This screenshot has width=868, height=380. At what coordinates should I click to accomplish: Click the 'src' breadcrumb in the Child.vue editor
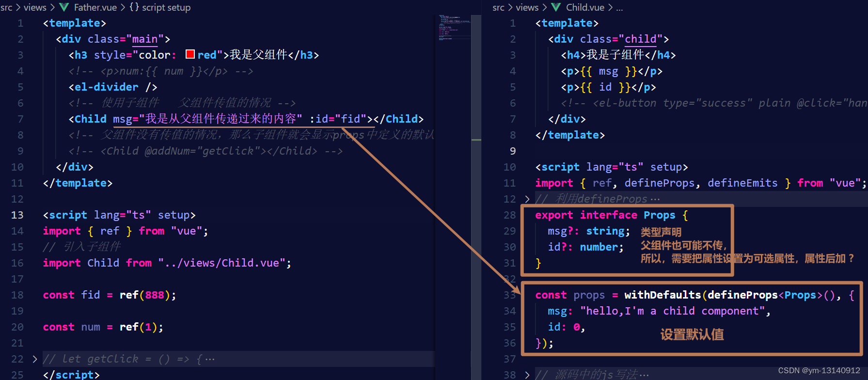(x=498, y=7)
